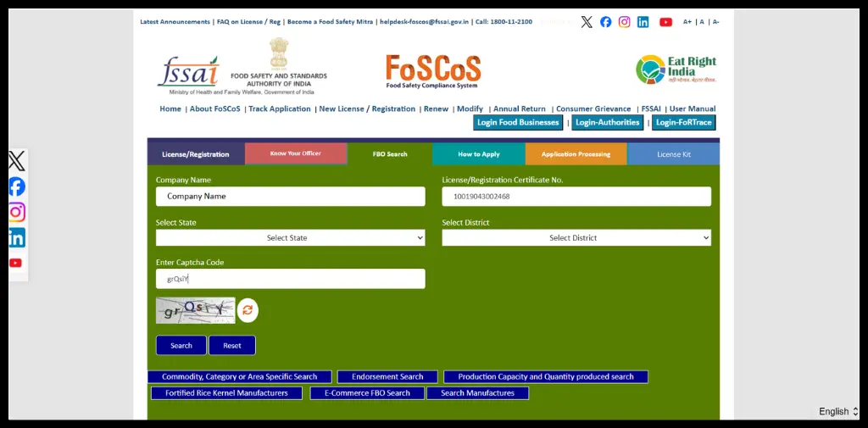Open the LinkedIn icon in top header
The height and width of the screenshot is (428, 868).
pos(643,21)
